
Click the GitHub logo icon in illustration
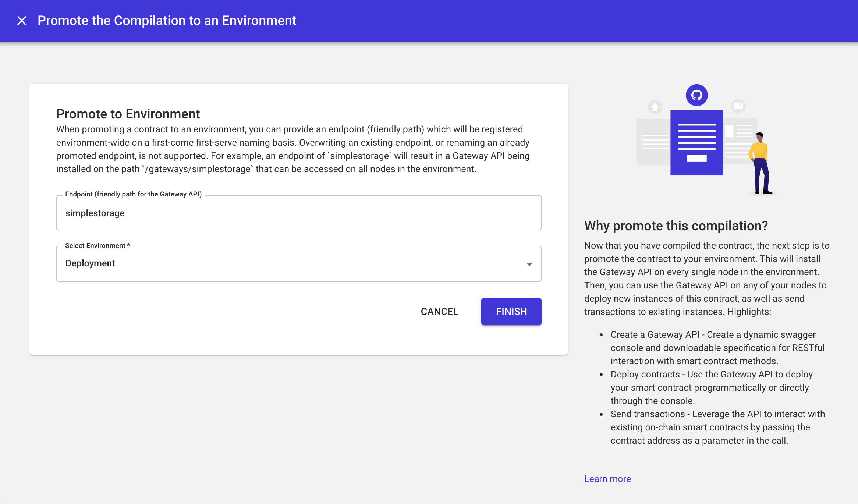696,95
